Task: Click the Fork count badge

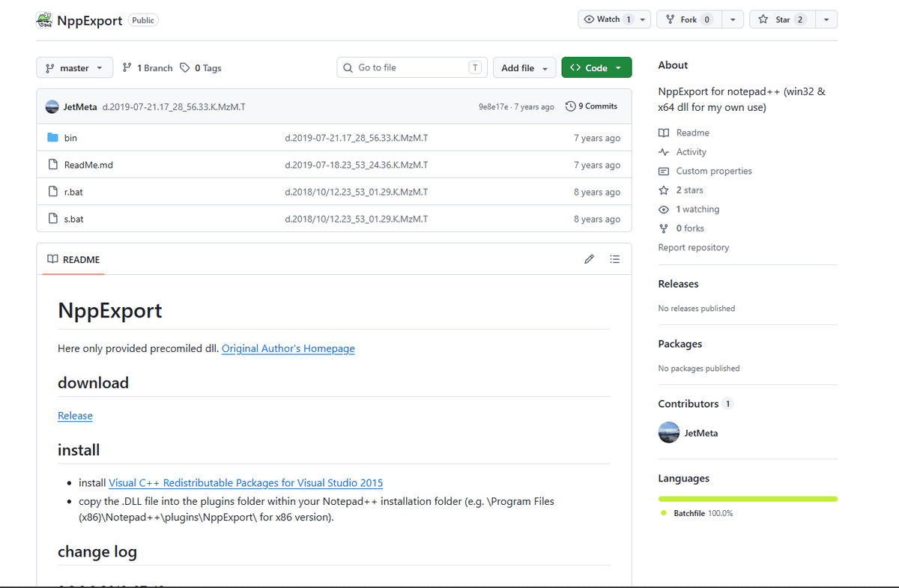Action: (x=707, y=19)
